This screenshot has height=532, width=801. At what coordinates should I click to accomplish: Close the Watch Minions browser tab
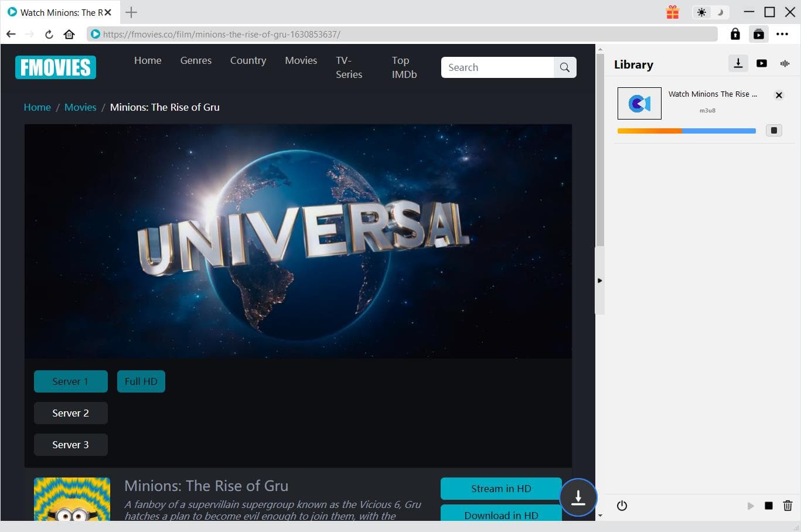(108, 12)
